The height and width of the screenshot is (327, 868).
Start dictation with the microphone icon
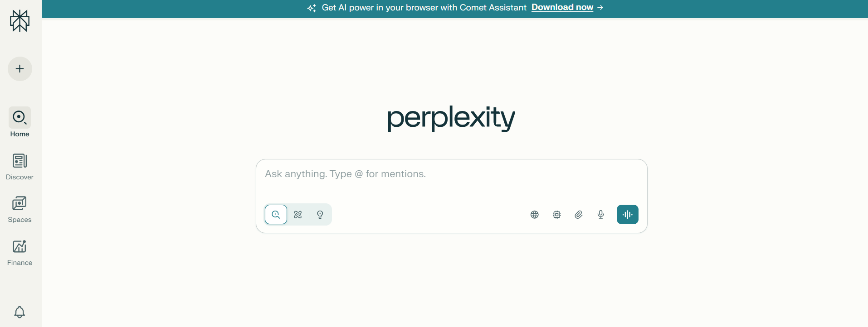tap(600, 214)
